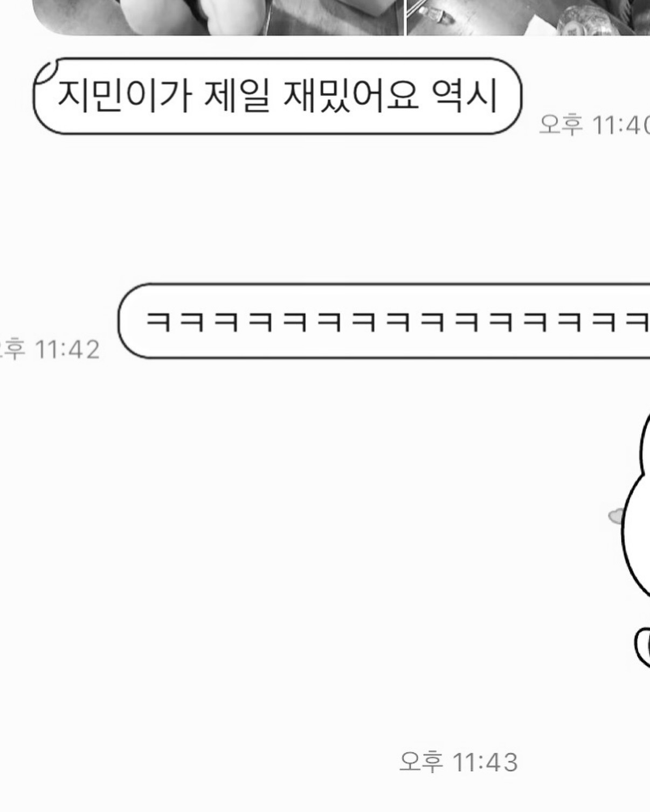Click the word 재밌어요 in the message
Screen dimensions: 650x812
[350, 96]
